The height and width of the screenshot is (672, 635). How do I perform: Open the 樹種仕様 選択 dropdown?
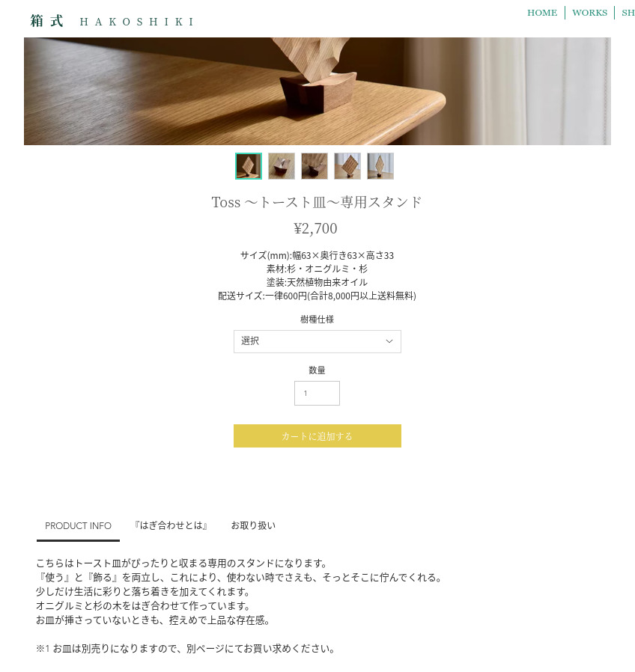pos(317,341)
